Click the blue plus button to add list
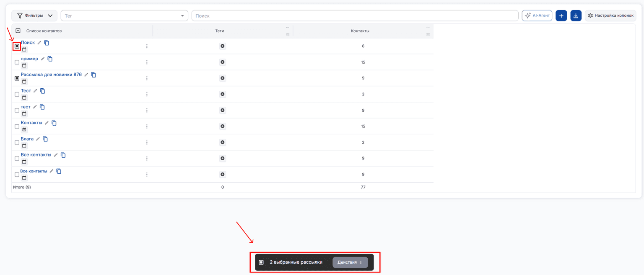644x275 pixels. pyautogui.click(x=561, y=15)
